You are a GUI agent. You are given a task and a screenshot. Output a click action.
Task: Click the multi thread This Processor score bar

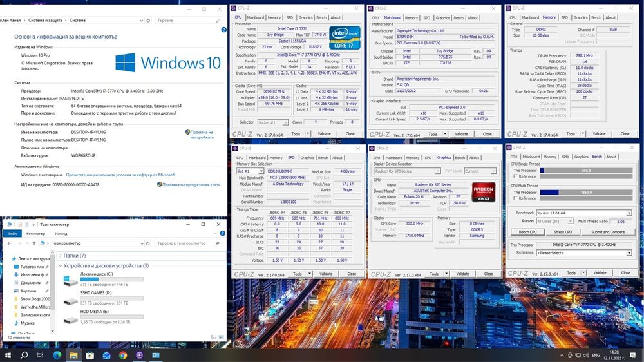click(x=586, y=193)
